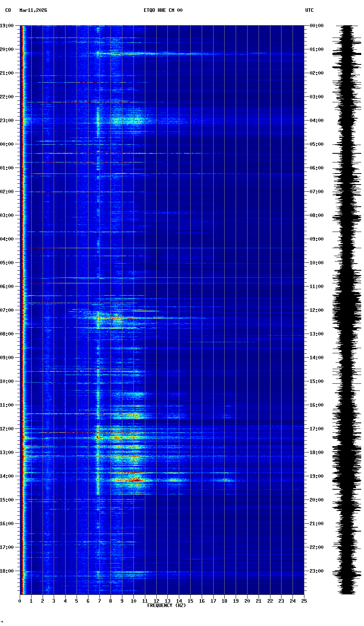This screenshot has height=626, width=364.
Task: Click the 18 tick on frequency axis
Action: 224,601
